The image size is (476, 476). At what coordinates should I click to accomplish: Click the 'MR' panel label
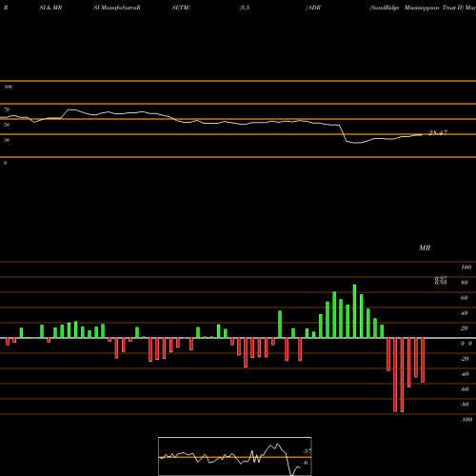click(425, 248)
